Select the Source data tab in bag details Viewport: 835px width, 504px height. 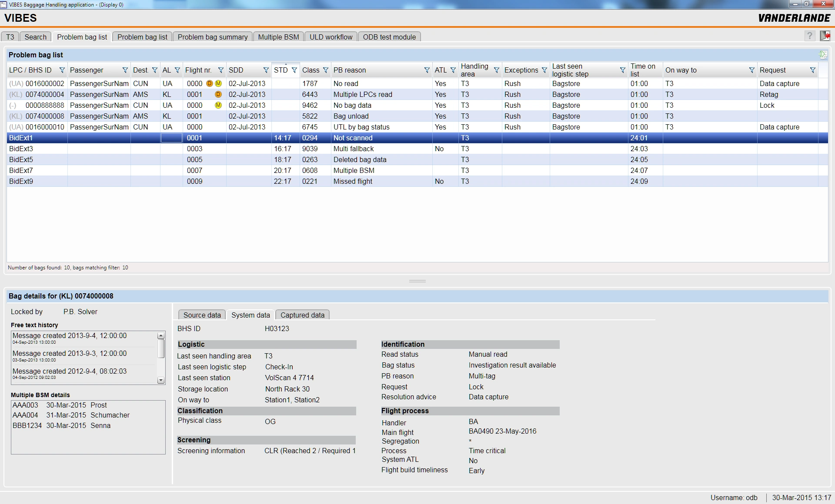point(202,315)
